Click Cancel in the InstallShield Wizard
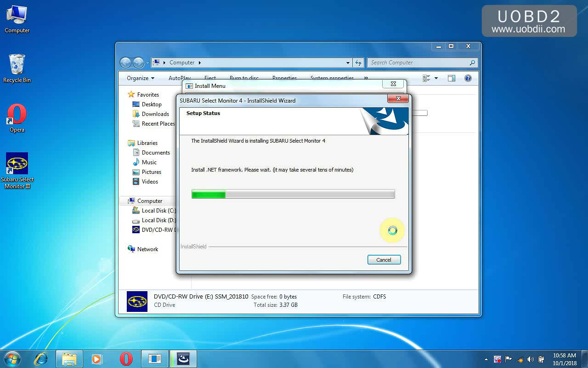 (384, 260)
